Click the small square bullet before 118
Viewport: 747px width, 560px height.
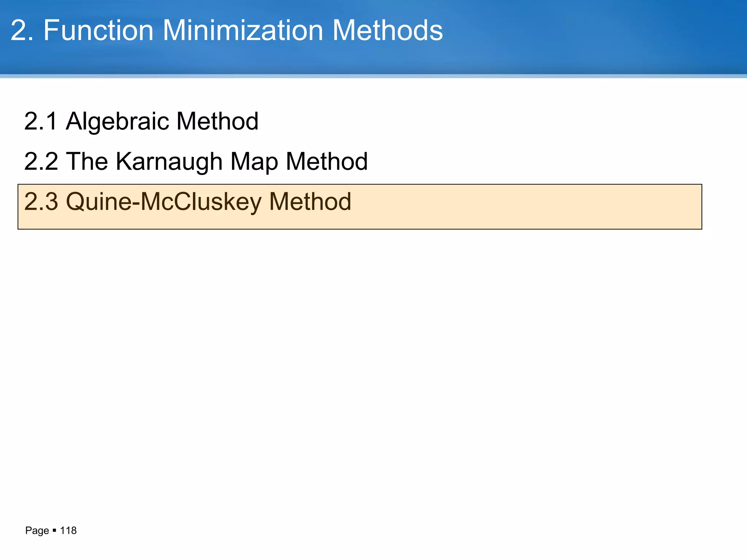coord(54,530)
